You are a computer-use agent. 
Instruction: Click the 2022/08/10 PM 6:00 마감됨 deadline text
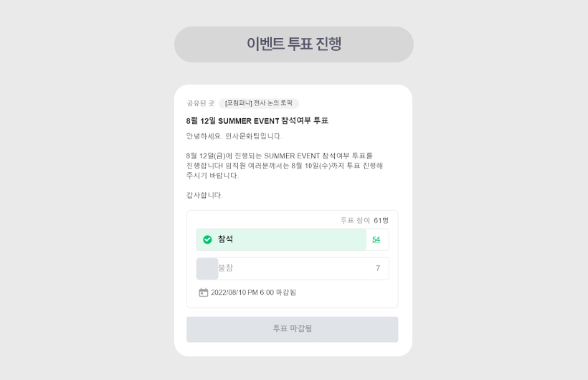point(253,293)
